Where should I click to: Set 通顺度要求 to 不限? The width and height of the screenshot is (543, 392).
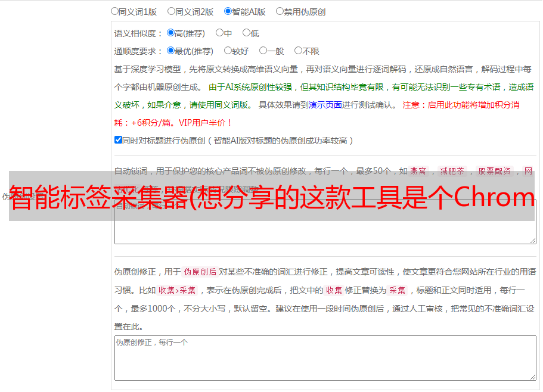pyautogui.click(x=298, y=51)
